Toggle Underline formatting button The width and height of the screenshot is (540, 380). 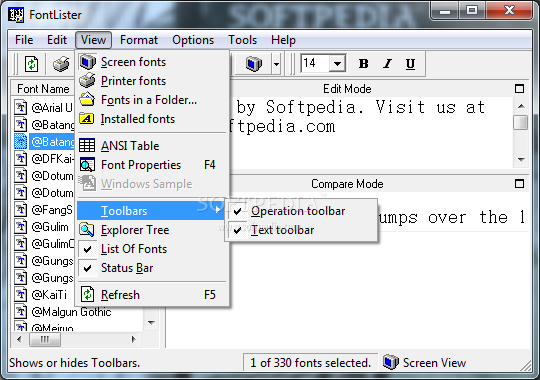(x=410, y=64)
